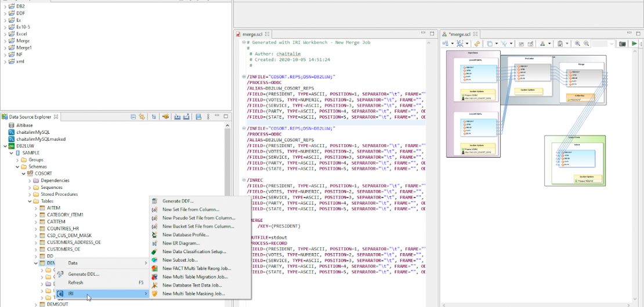Viewport: 644px width, 307px height.
Task: Select the Data Source Explorer tab
Action: pos(30,117)
